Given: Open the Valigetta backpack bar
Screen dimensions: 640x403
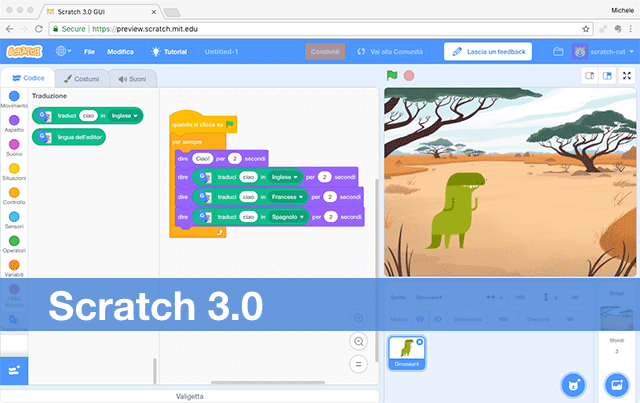Looking at the screenshot, I should [189, 396].
